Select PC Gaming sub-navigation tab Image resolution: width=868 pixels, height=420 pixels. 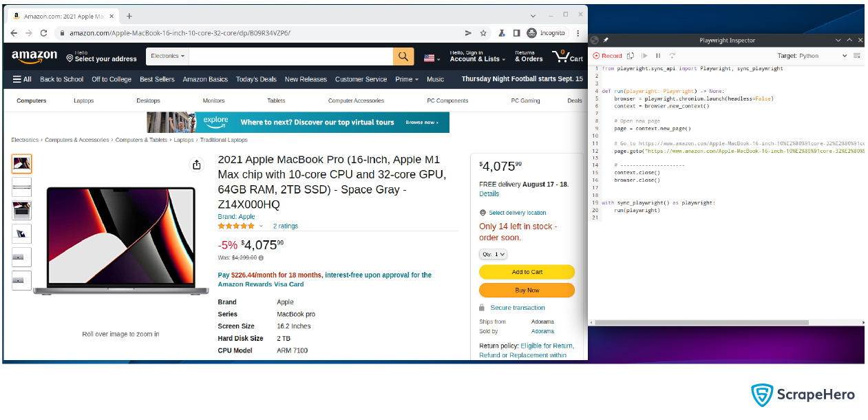(525, 101)
